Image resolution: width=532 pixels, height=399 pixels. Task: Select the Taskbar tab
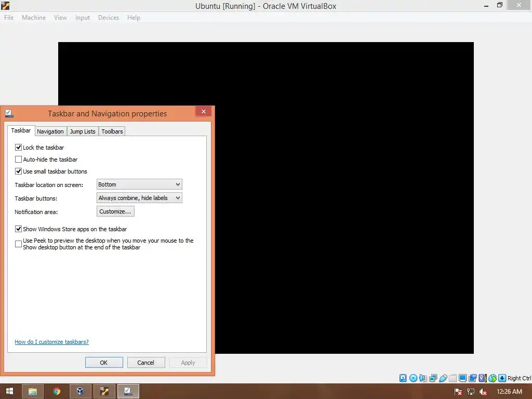[21, 130]
